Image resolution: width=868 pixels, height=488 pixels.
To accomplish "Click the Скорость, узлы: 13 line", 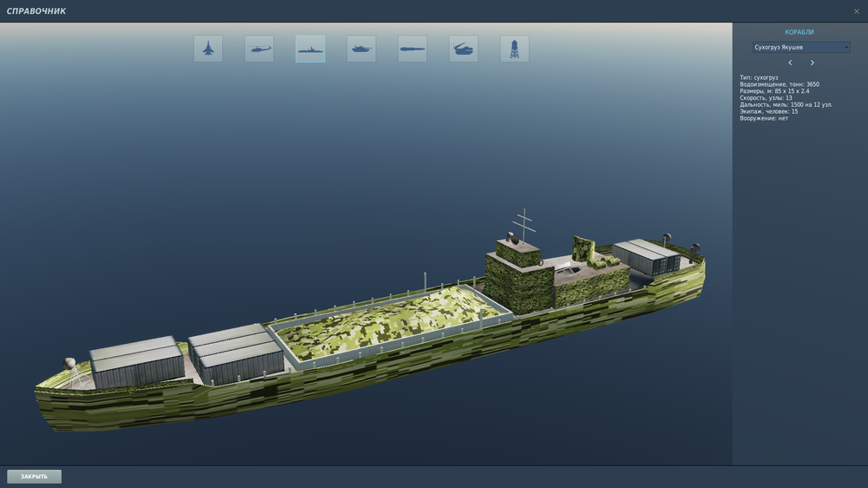I will click(x=766, y=97).
